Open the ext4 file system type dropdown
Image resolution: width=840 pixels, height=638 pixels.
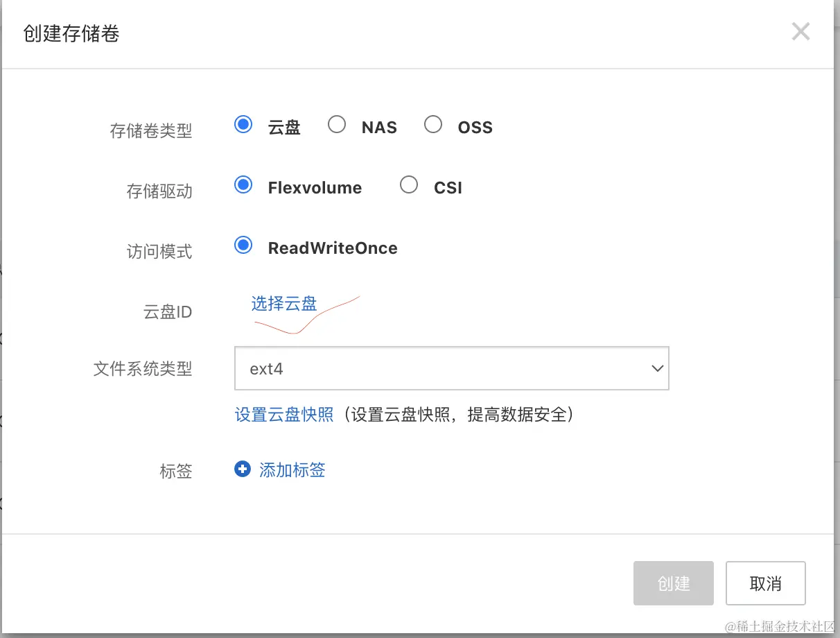pos(451,369)
